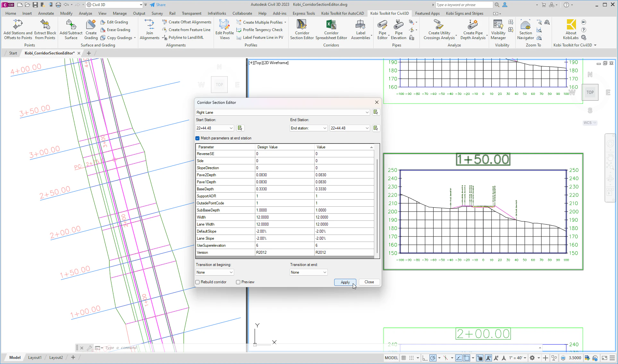The height and width of the screenshot is (364, 618).
Task: Open the Visibility Manager
Action: pos(497,29)
